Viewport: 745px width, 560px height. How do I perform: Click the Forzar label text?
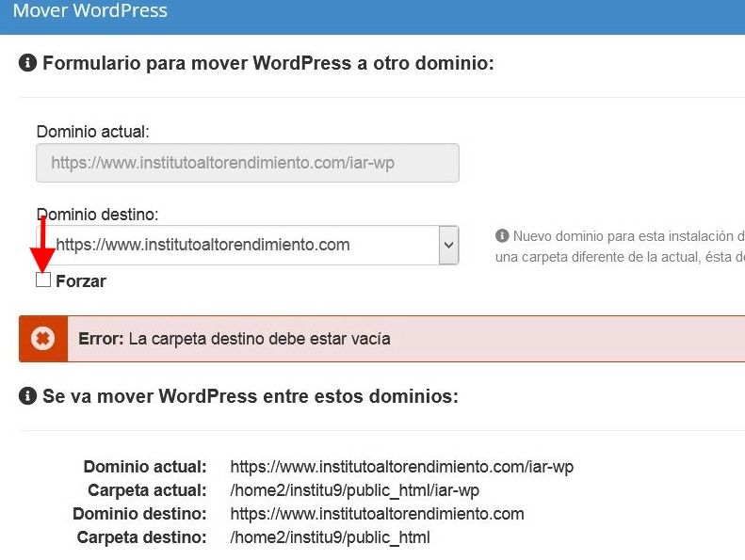tap(81, 281)
